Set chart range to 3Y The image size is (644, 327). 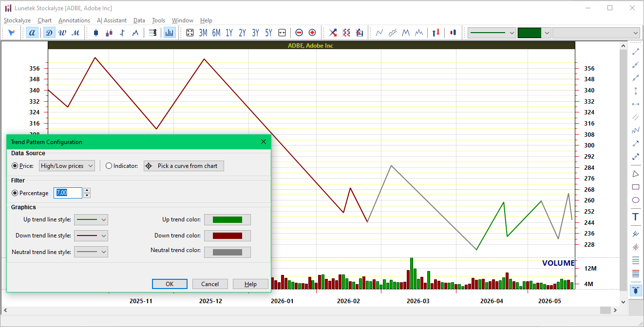(x=255, y=33)
